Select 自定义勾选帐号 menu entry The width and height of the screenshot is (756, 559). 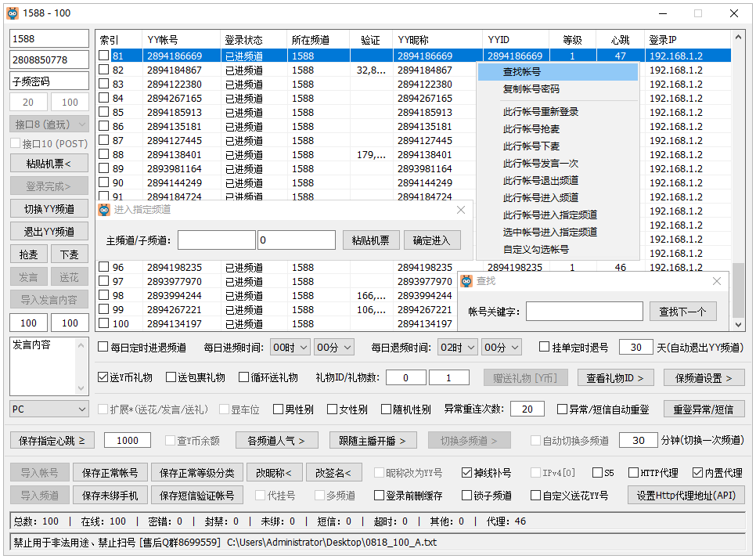(558, 250)
